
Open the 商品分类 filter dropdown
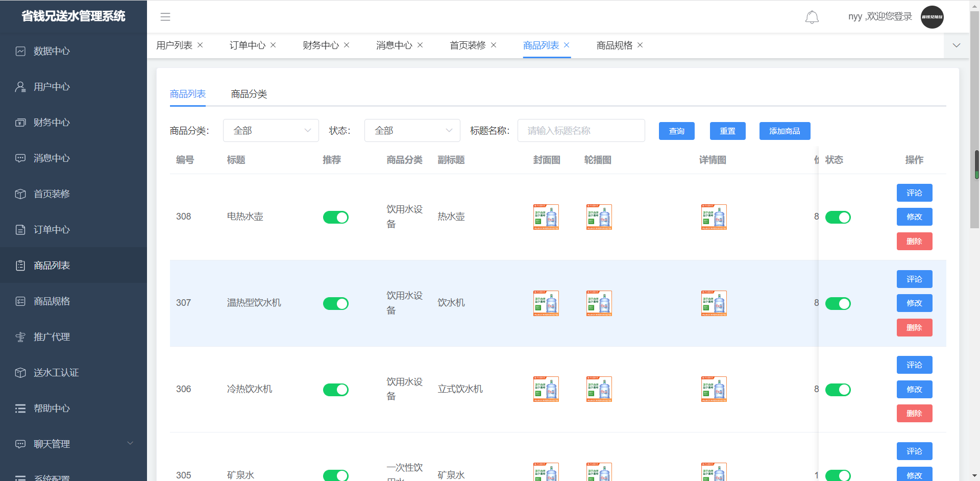click(271, 131)
